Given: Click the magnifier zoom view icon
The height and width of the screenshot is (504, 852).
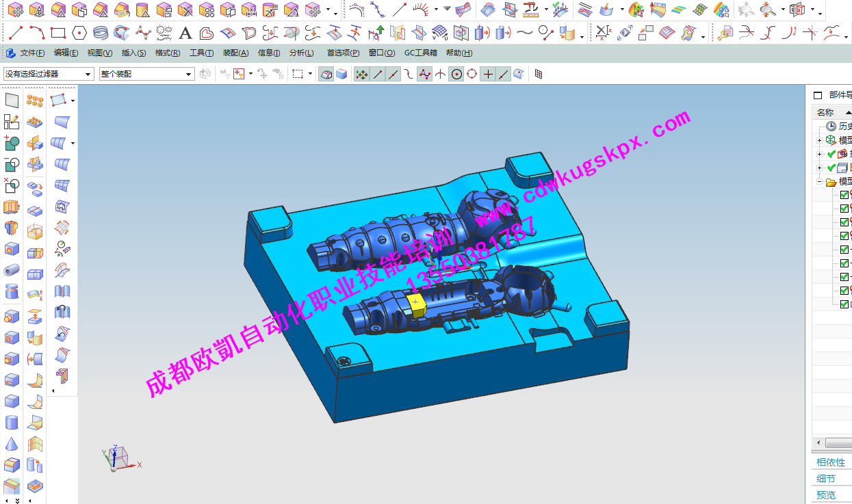Looking at the screenshot, I should click(769, 10).
